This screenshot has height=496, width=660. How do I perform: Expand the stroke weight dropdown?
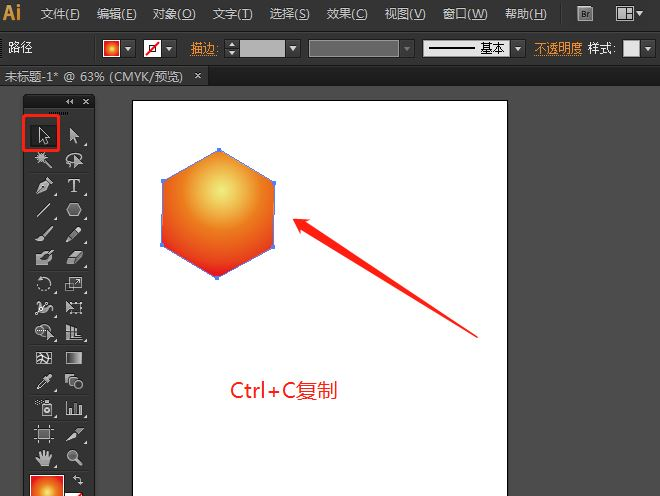pyautogui.click(x=293, y=48)
